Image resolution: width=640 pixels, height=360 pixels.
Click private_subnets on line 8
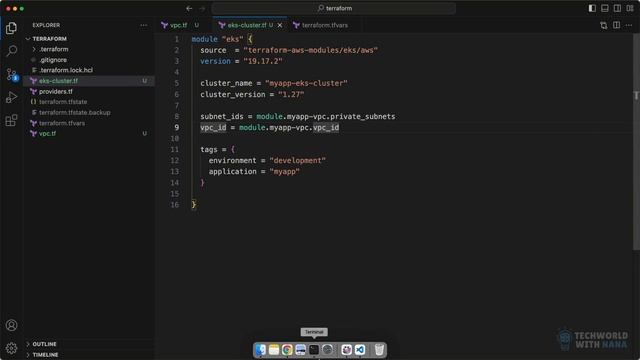point(362,116)
